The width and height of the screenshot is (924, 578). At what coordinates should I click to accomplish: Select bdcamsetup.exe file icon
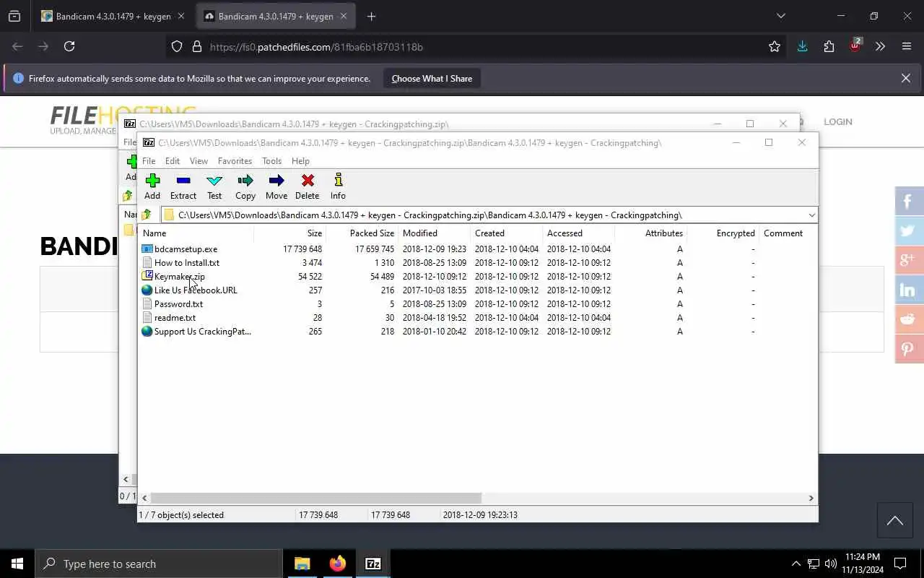(147, 249)
